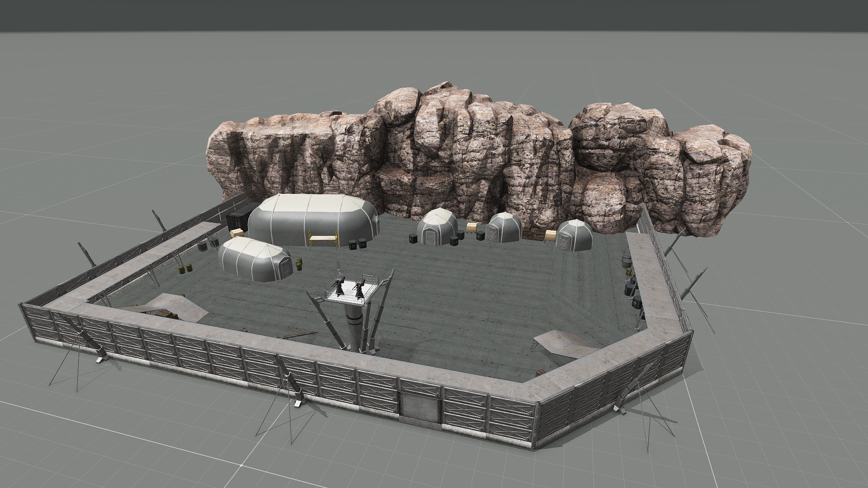The height and width of the screenshot is (488, 868).
Task: Click the gate door in the front wall
Action: tap(420, 407)
